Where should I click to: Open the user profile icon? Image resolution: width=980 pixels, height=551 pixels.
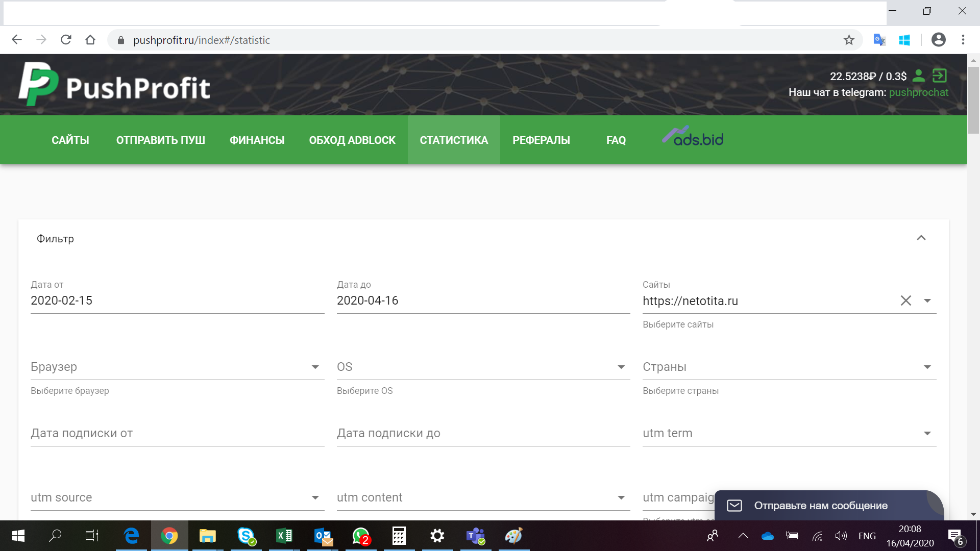pyautogui.click(x=918, y=76)
